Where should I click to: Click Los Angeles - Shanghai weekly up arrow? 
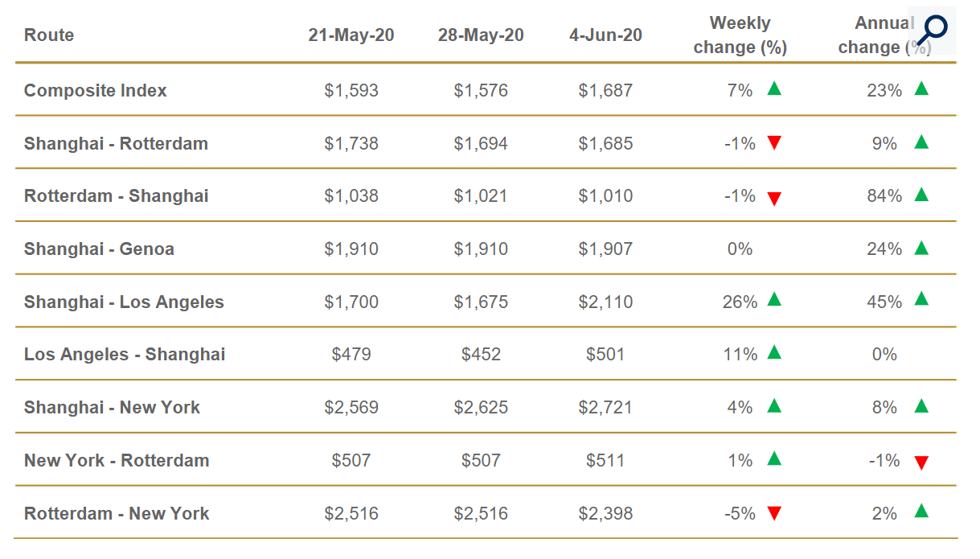pyautogui.click(x=774, y=352)
